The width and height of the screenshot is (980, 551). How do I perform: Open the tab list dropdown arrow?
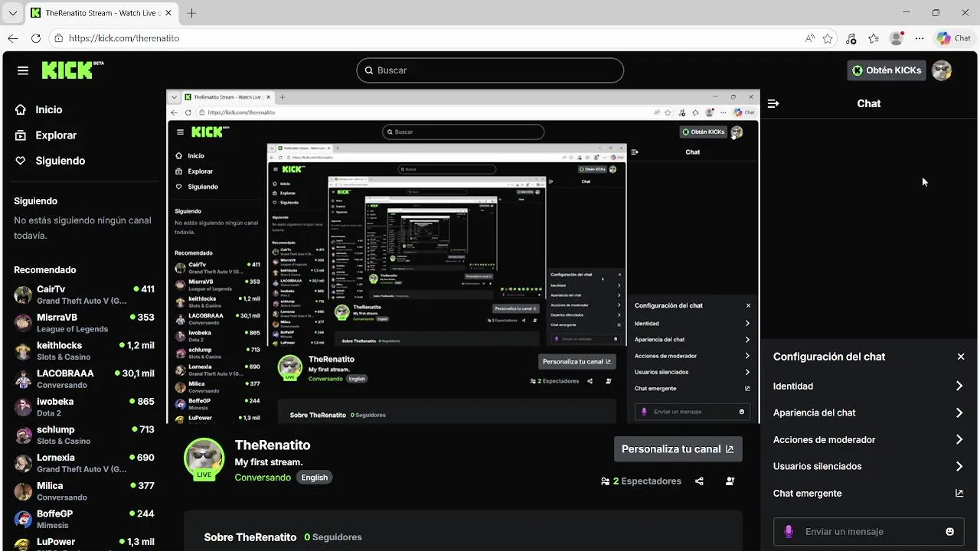click(x=12, y=13)
